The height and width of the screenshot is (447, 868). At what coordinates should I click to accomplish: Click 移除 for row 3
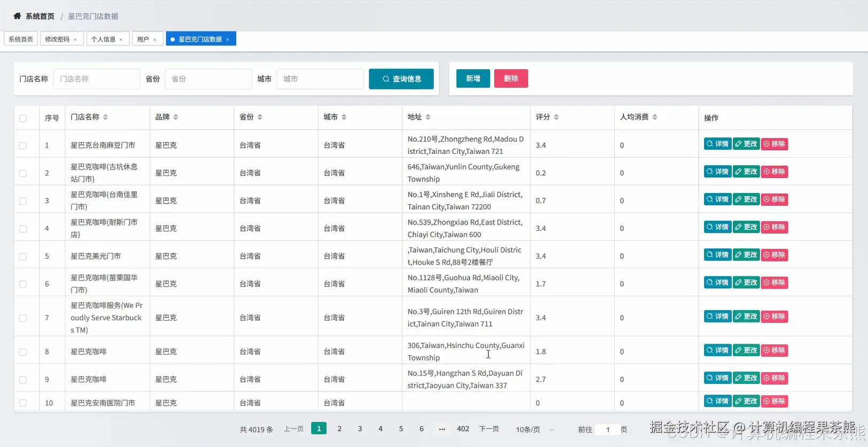775,199
